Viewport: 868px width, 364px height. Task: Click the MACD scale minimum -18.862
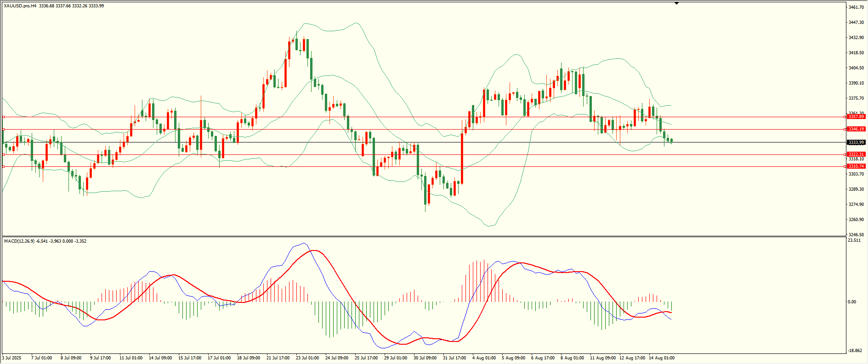pyautogui.click(x=855, y=350)
